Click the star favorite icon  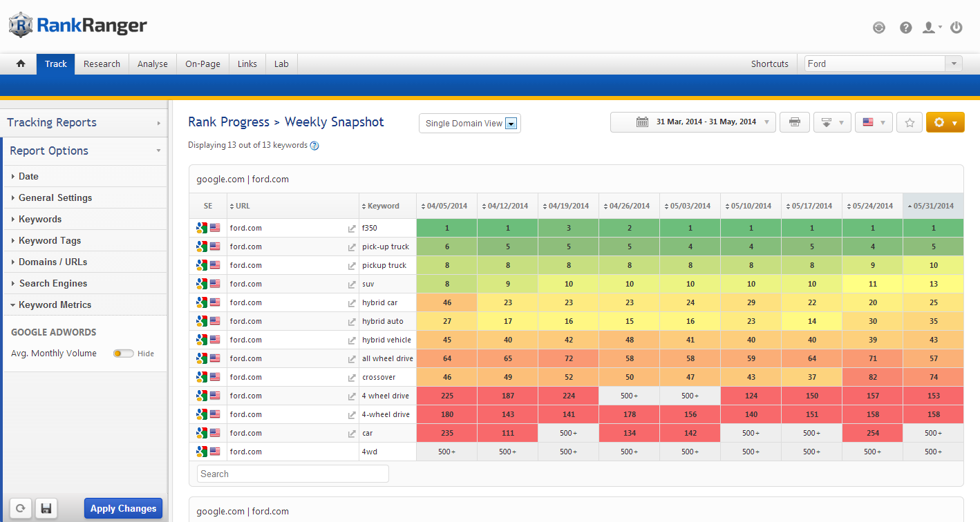click(x=910, y=122)
